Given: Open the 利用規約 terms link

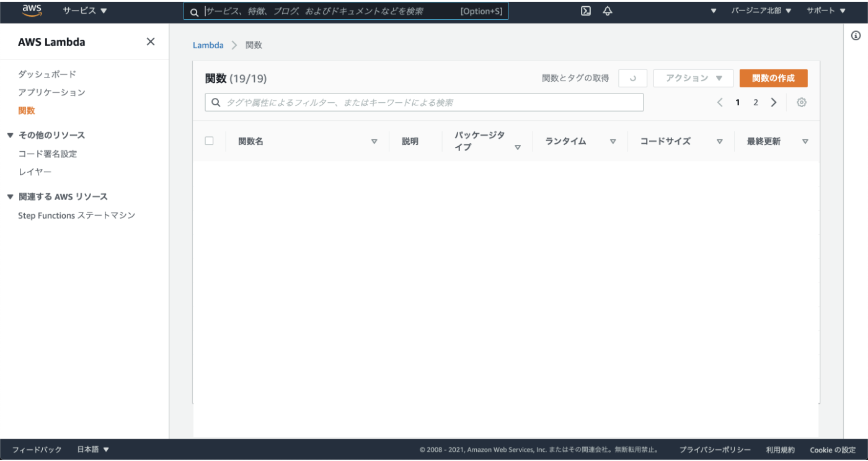Looking at the screenshot, I should (x=780, y=450).
